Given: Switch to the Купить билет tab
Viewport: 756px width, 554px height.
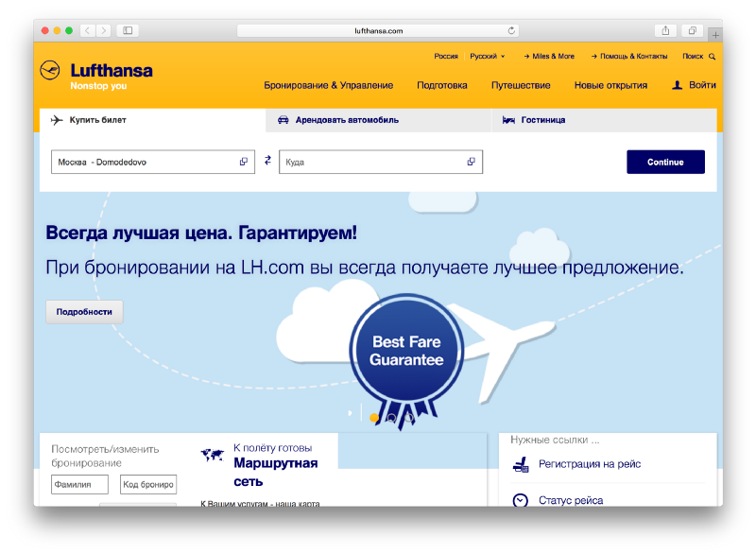Looking at the screenshot, I should tap(152, 120).
